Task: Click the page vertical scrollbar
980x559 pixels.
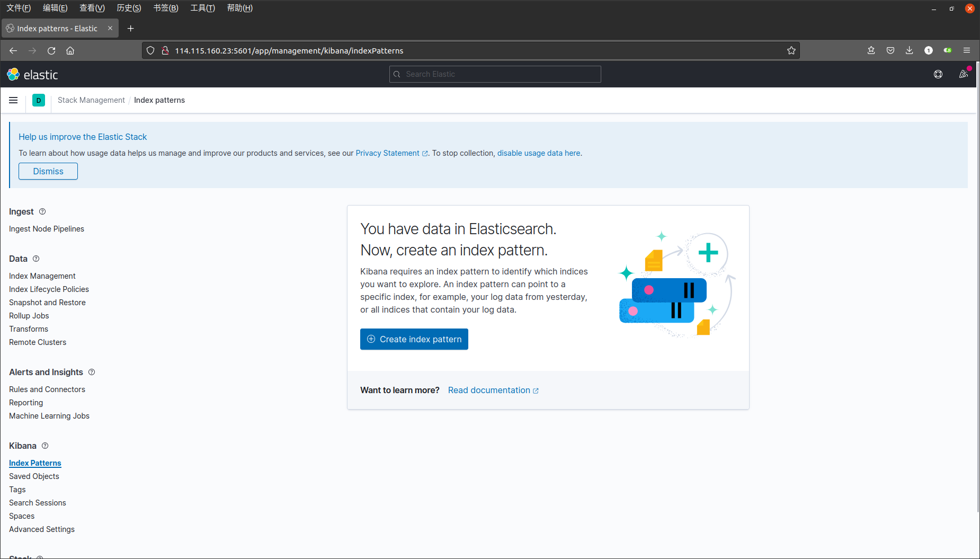Action: coord(977,286)
